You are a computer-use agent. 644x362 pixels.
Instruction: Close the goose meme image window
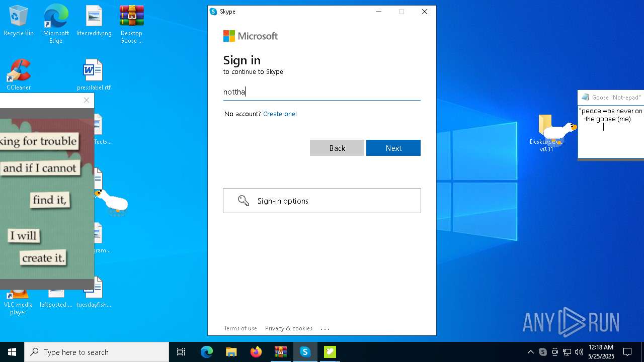coord(87,100)
